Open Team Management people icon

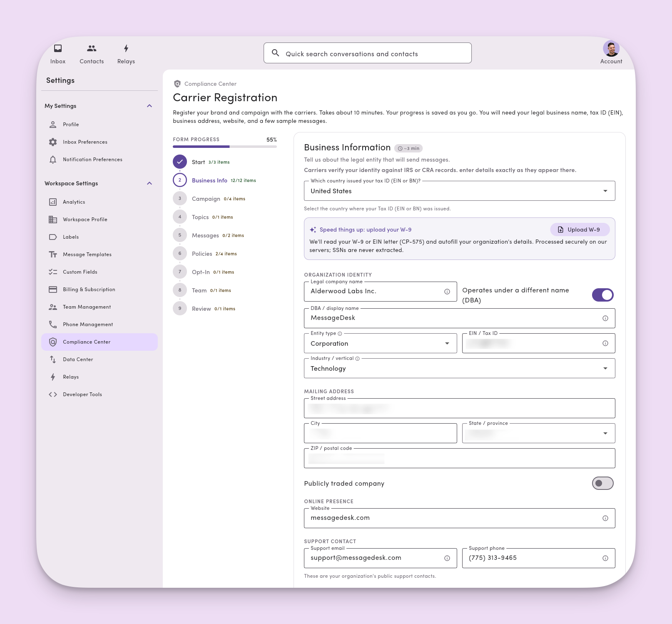[53, 307]
